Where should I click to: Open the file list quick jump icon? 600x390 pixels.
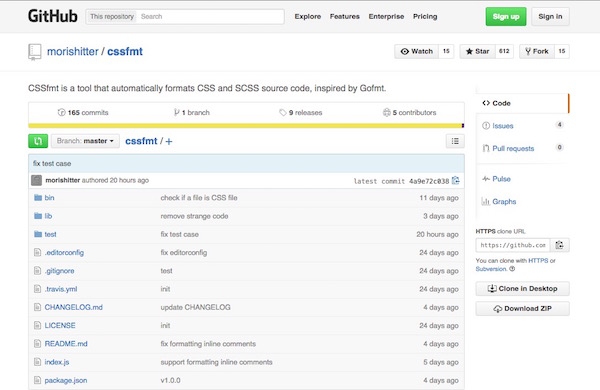point(455,141)
